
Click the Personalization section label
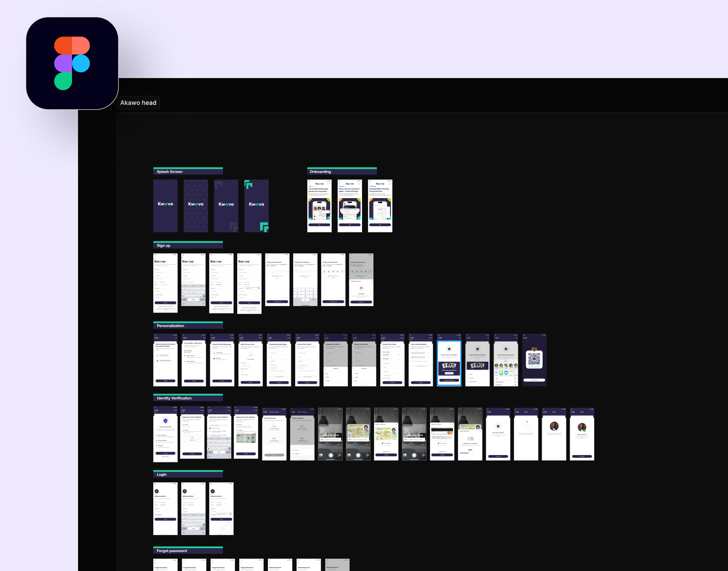(x=170, y=326)
